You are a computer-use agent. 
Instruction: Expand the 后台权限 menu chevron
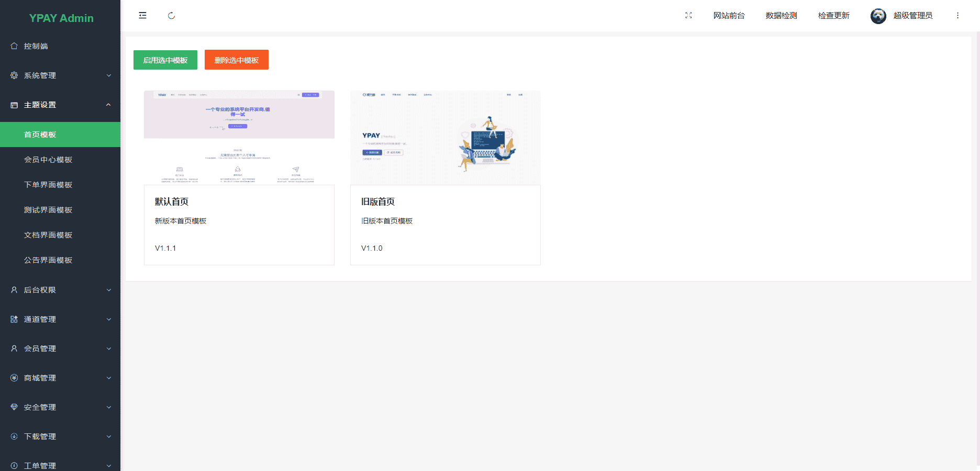pyautogui.click(x=108, y=290)
